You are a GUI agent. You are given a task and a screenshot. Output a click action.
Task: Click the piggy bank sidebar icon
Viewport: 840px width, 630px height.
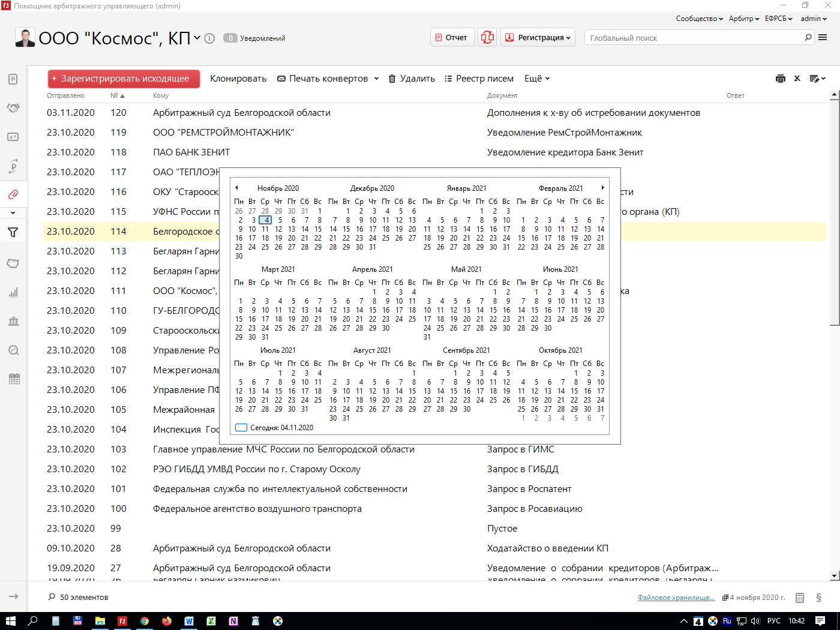(13, 263)
